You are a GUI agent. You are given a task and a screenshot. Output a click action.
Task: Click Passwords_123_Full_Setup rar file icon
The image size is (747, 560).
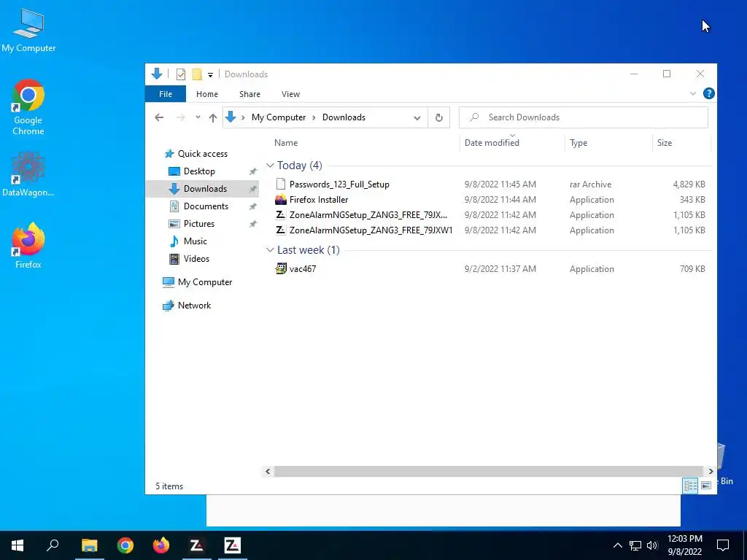point(281,184)
